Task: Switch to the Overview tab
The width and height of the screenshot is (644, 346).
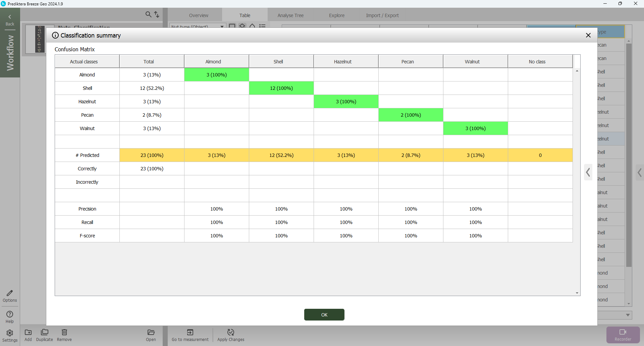Action: pyautogui.click(x=199, y=15)
